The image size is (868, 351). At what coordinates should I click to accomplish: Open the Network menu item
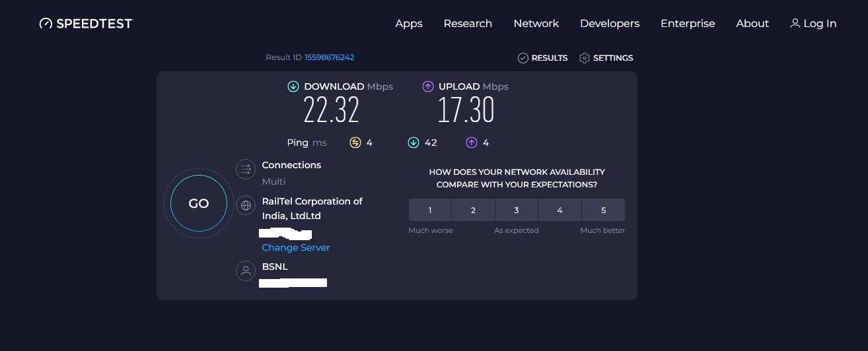tap(536, 24)
